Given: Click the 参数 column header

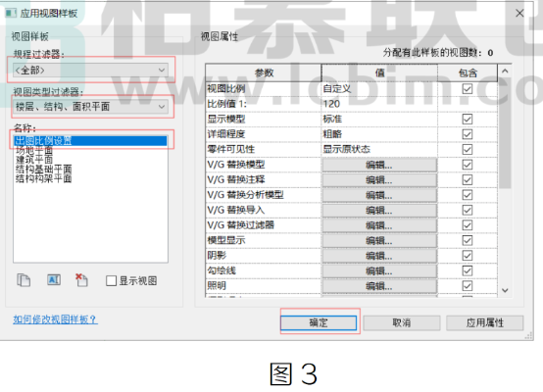Looking at the screenshot, I should click(264, 73).
